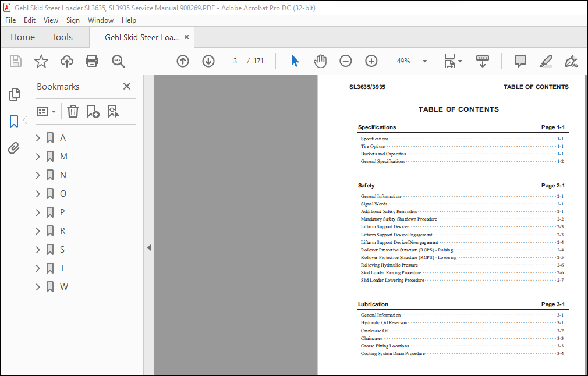This screenshot has height=376, width=588.
Task: Add a comment with speech bubble icon
Action: 520,61
